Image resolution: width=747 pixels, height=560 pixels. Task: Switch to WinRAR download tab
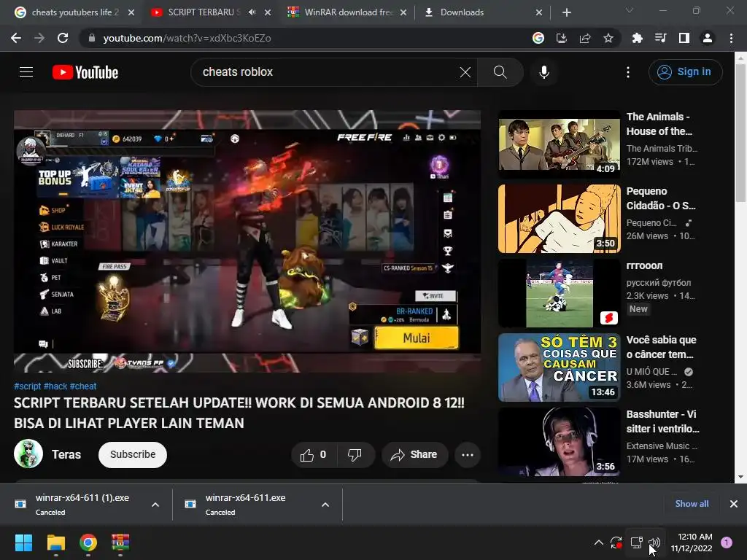(x=347, y=12)
